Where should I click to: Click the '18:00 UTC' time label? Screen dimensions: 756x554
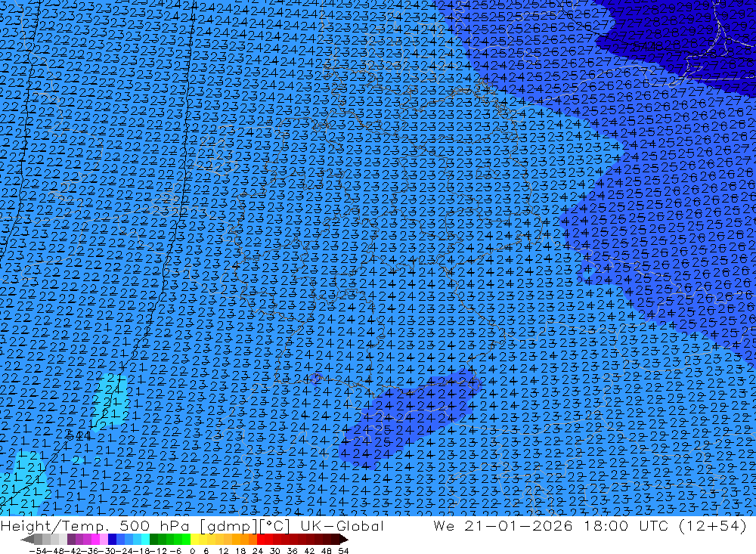(x=627, y=525)
